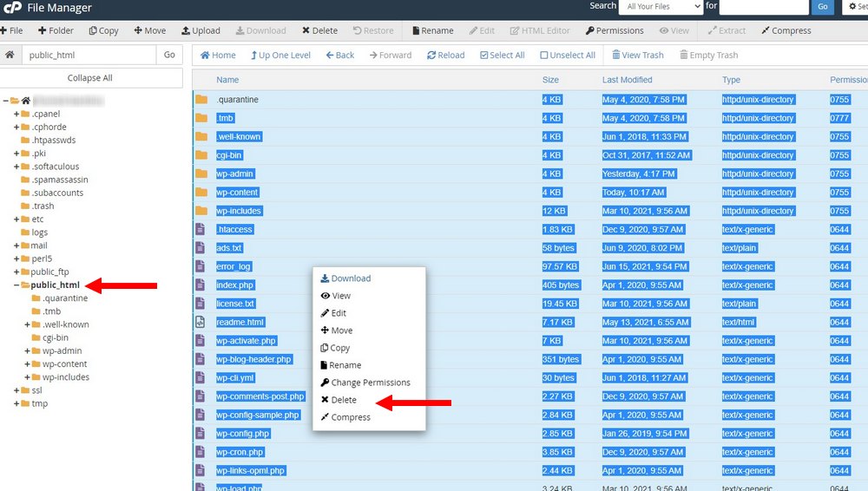Select Download in the context menu

coord(350,278)
